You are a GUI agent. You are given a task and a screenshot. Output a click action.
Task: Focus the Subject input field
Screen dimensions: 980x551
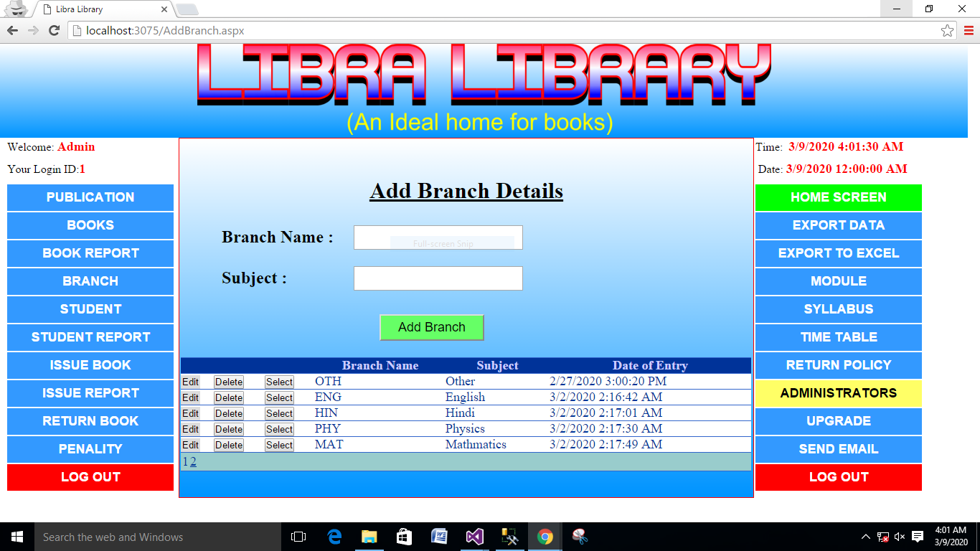point(438,278)
